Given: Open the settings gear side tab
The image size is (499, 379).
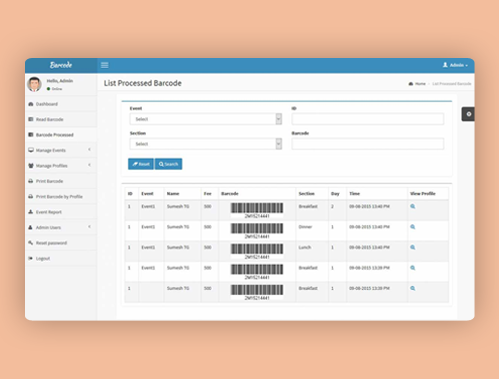Looking at the screenshot, I should click(468, 114).
